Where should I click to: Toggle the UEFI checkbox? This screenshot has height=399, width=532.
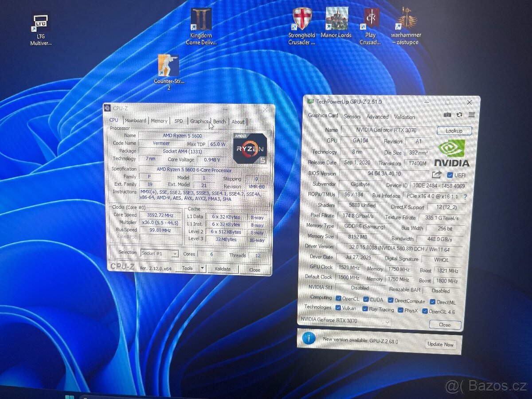click(x=450, y=175)
